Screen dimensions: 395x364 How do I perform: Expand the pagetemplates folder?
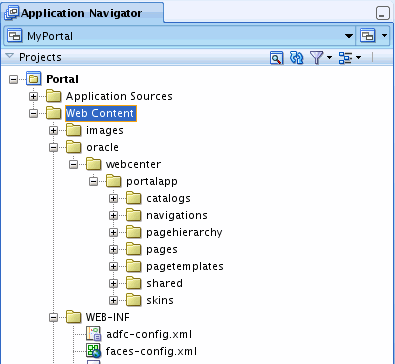pyautogui.click(x=113, y=266)
